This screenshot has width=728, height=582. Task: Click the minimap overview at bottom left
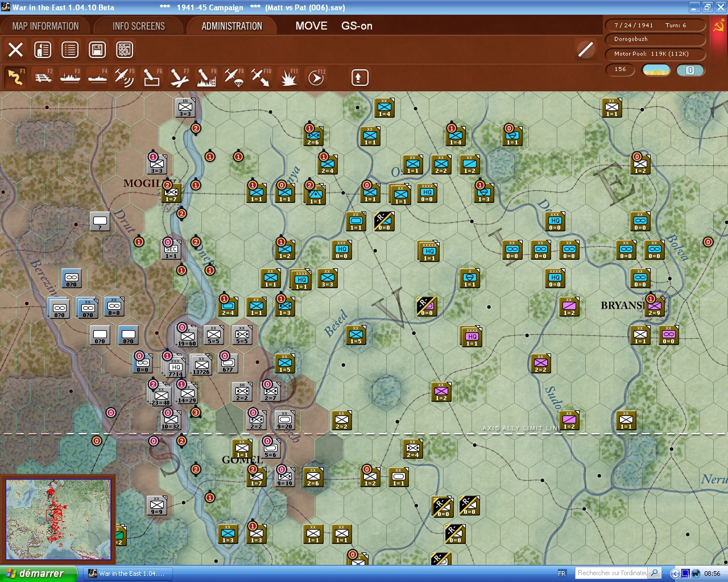(58, 519)
